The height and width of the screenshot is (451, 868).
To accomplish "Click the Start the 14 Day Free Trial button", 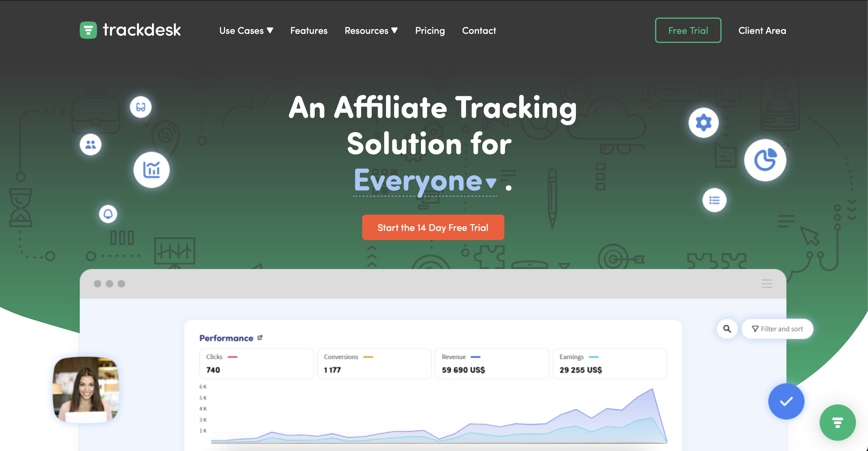I will (x=433, y=227).
